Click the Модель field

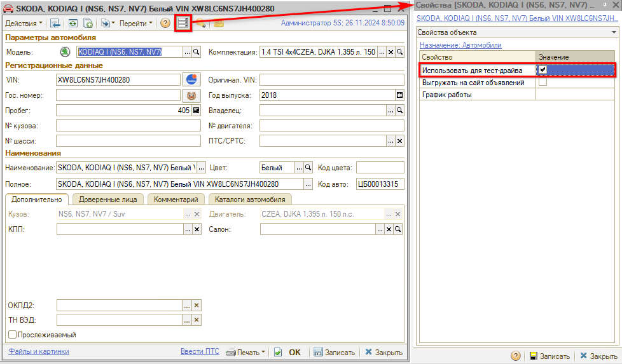[129, 52]
